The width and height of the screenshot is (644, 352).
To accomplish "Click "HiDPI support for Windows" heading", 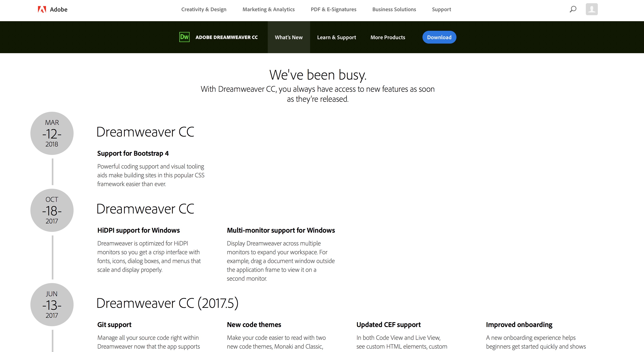I will click(139, 230).
